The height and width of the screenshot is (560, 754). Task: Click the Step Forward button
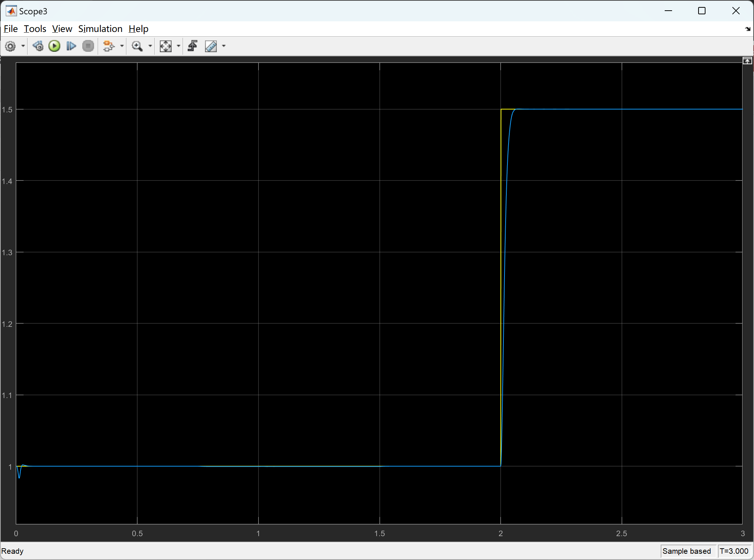click(x=71, y=46)
